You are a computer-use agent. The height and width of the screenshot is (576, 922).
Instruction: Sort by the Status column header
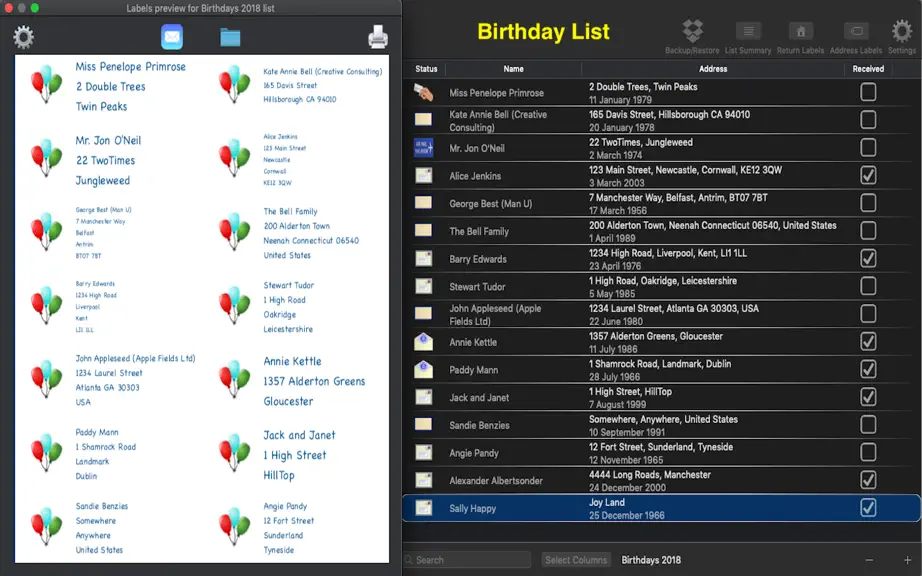426,69
